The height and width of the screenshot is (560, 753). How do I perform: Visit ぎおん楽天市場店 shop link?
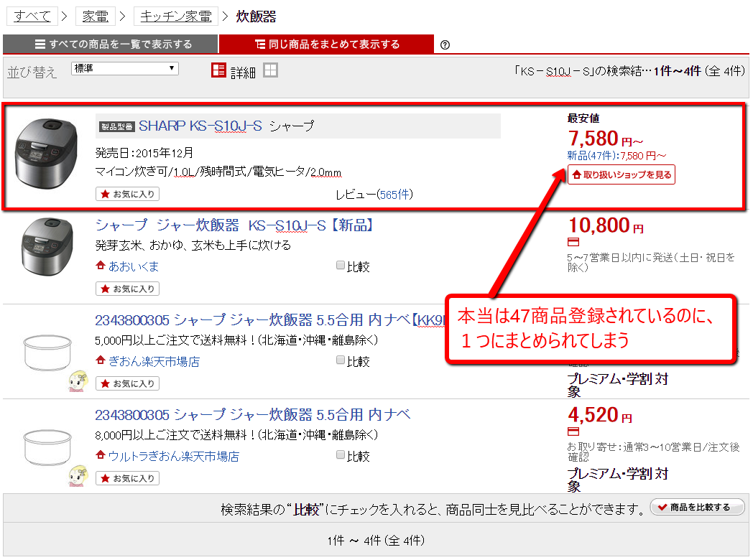[x=154, y=361]
